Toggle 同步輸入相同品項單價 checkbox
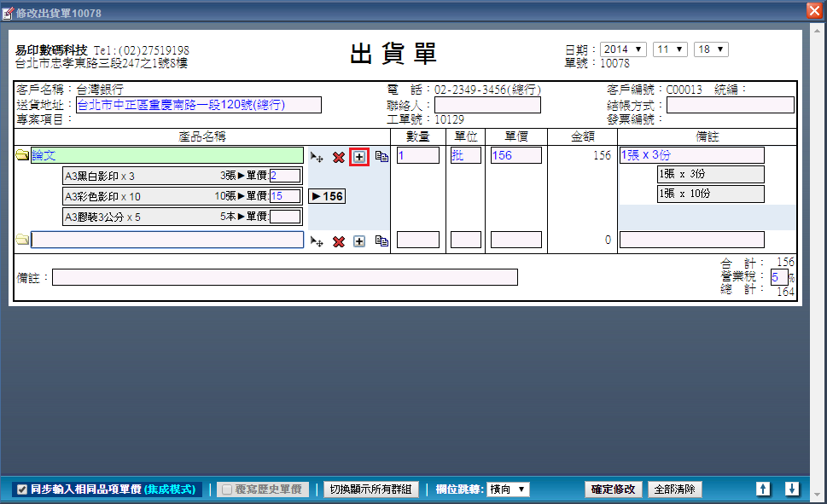The width and height of the screenshot is (827, 504). [x=22, y=490]
